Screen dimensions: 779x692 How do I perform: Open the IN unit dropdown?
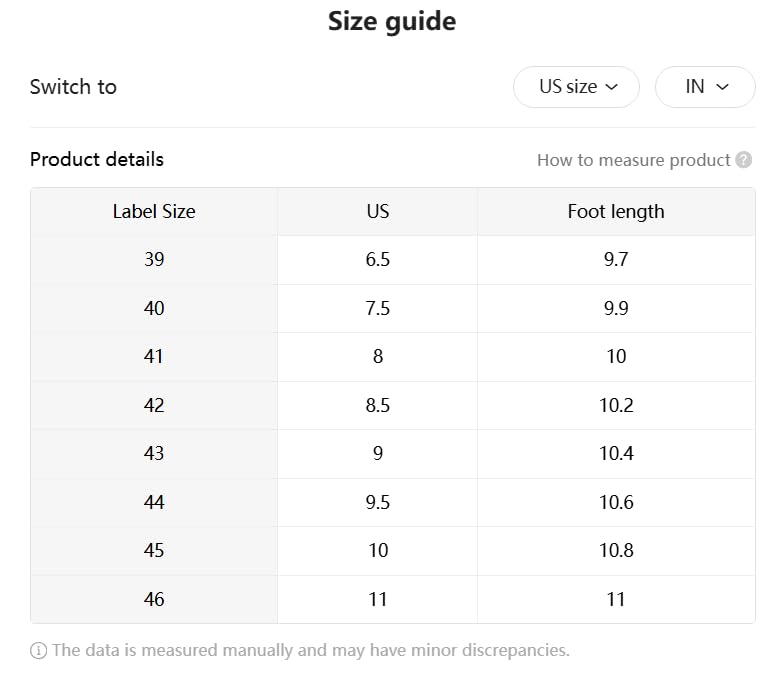coord(705,87)
